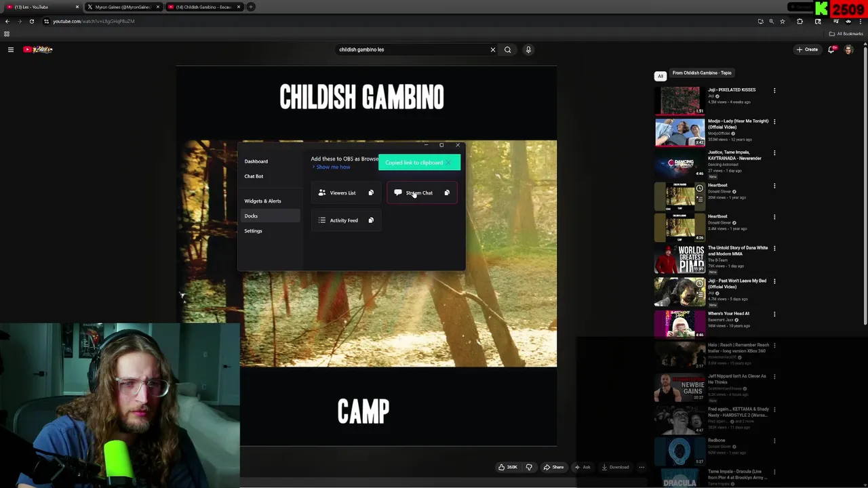Open the YouTube account avatar menu

click(848, 49)
